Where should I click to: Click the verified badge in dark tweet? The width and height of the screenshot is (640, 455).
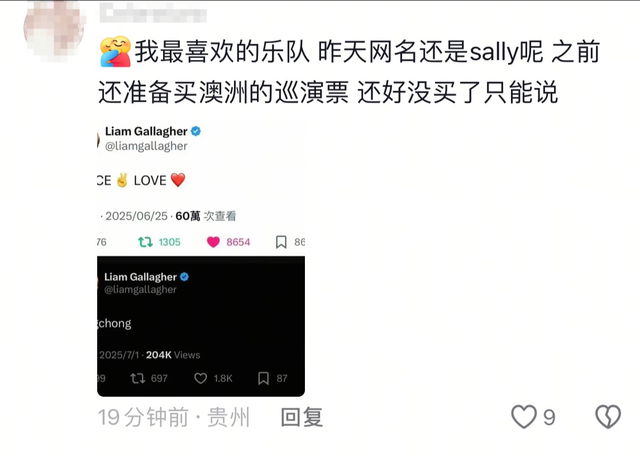(x=184, y=277)
